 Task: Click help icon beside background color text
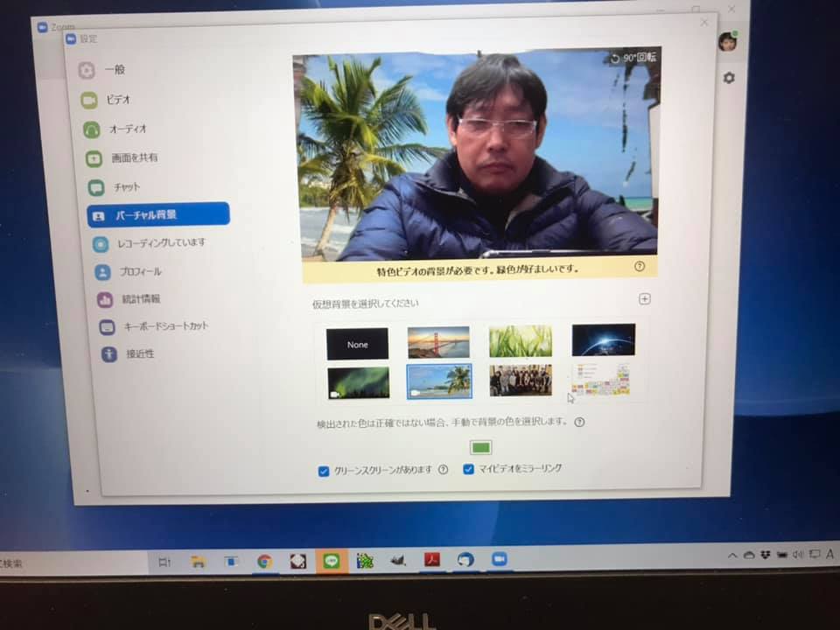(579, 422)
